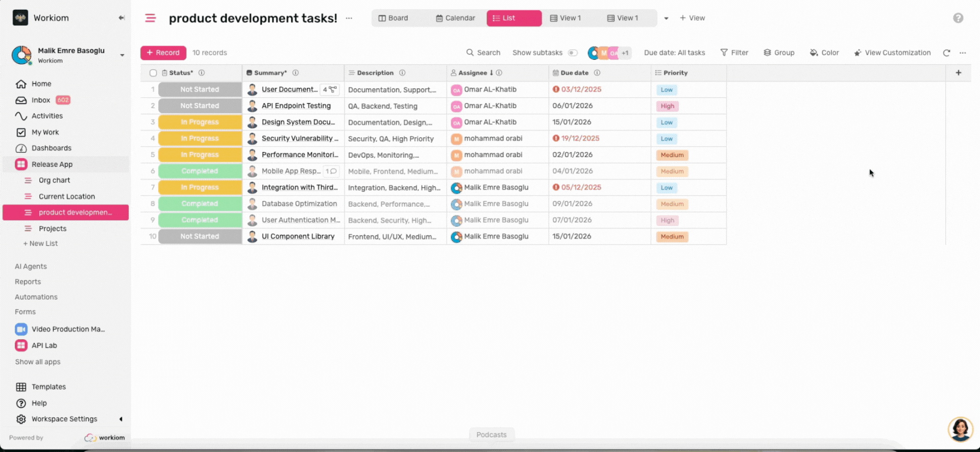Click the +1 assignee filter avatar
This screenshot has height=452, width=980.
click(625, 53)
